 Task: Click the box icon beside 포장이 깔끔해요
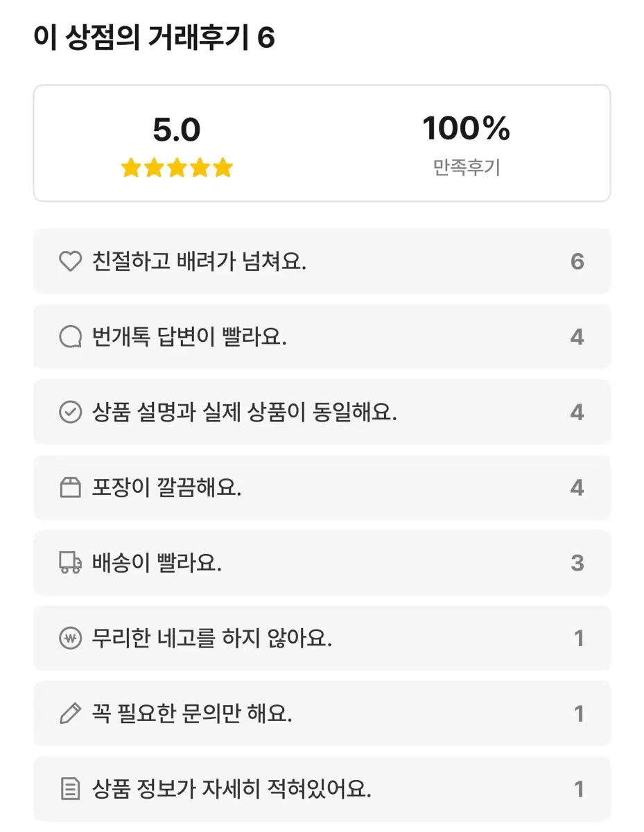70,488
